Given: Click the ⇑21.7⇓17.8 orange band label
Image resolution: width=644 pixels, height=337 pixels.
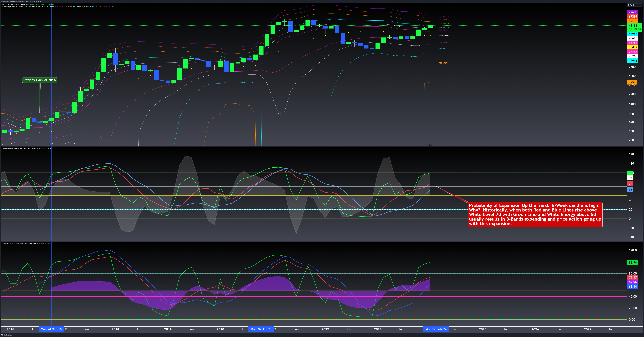Looking at the screenshot, I should [x=444, y=24].
